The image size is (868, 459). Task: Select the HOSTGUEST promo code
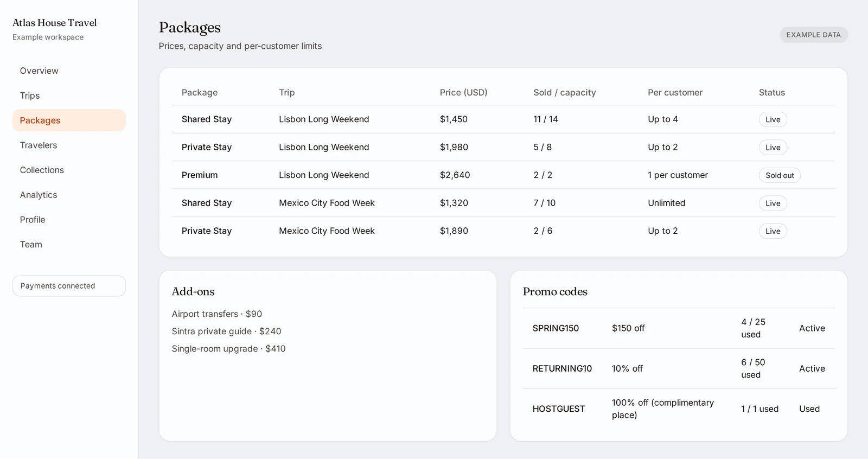point(559,409)
